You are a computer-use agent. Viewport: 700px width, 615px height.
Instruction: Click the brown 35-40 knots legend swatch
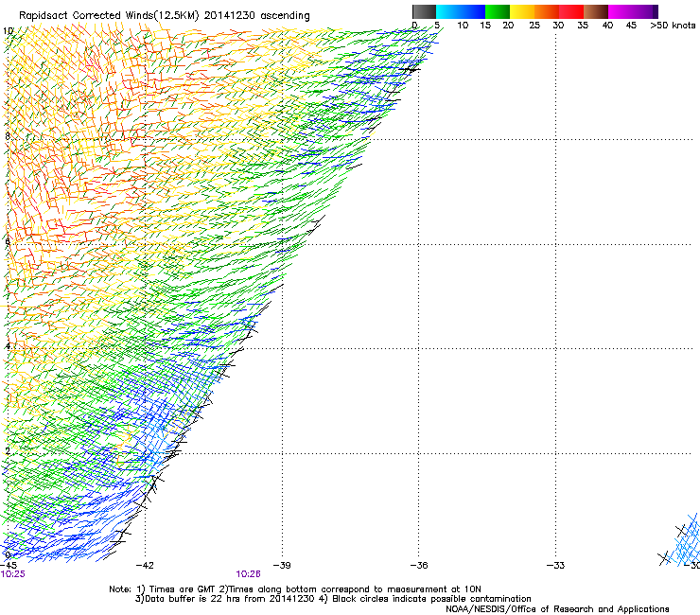[596, 11]
